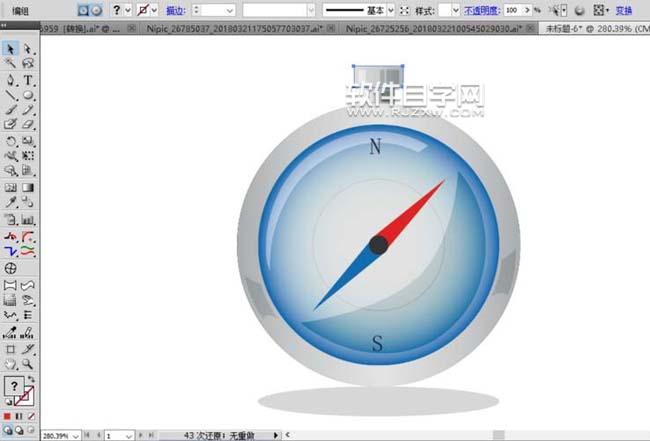Apply gradient fill mode
The height and width of the screenshot is (441, 650).
point(19,416)
